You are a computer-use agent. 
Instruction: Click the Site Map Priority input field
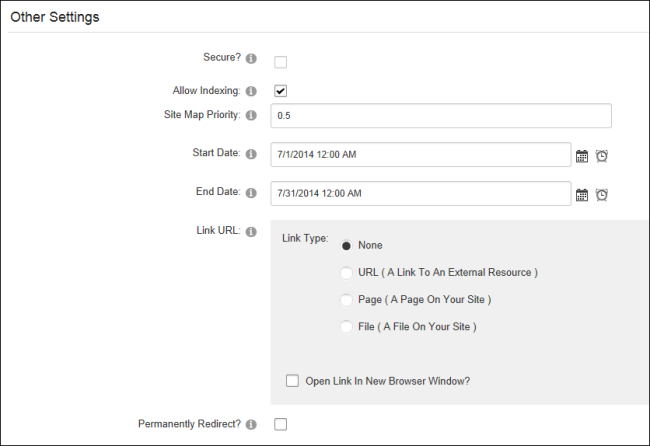tap(441, 116)
